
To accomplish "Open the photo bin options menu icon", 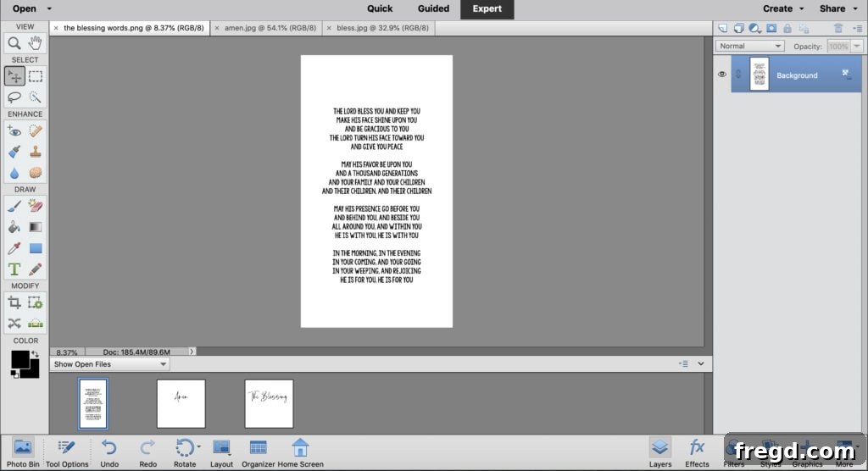I will coord(684,363).
